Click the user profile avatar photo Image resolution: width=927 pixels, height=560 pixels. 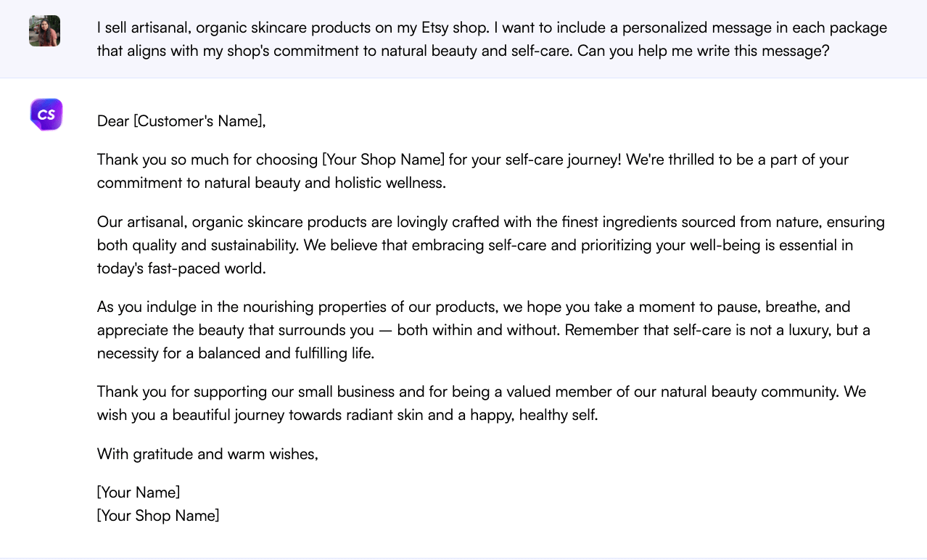pyautogui.click(x=44, y=30)
